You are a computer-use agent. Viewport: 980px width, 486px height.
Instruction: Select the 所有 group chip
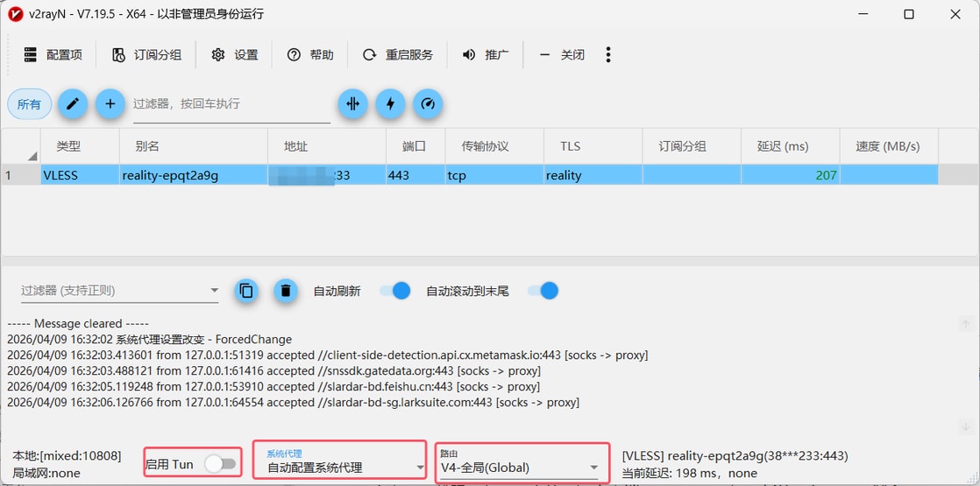coord(29,104)
